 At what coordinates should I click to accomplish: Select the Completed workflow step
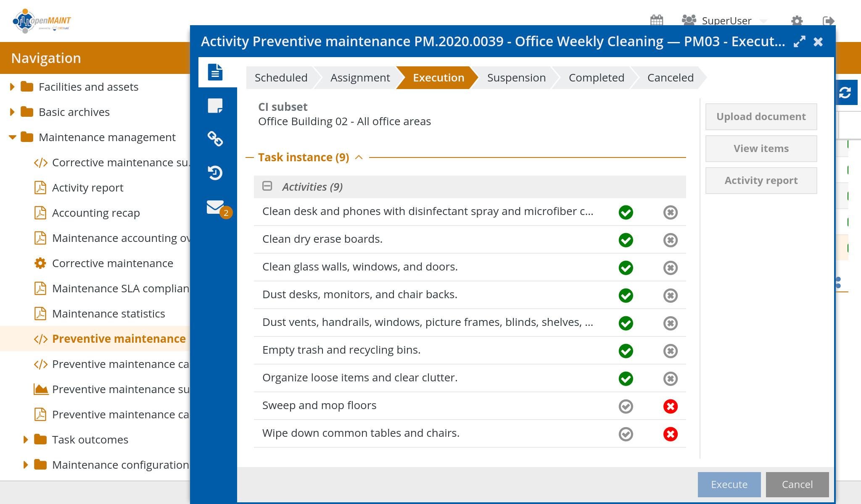[x=596, y=78]
